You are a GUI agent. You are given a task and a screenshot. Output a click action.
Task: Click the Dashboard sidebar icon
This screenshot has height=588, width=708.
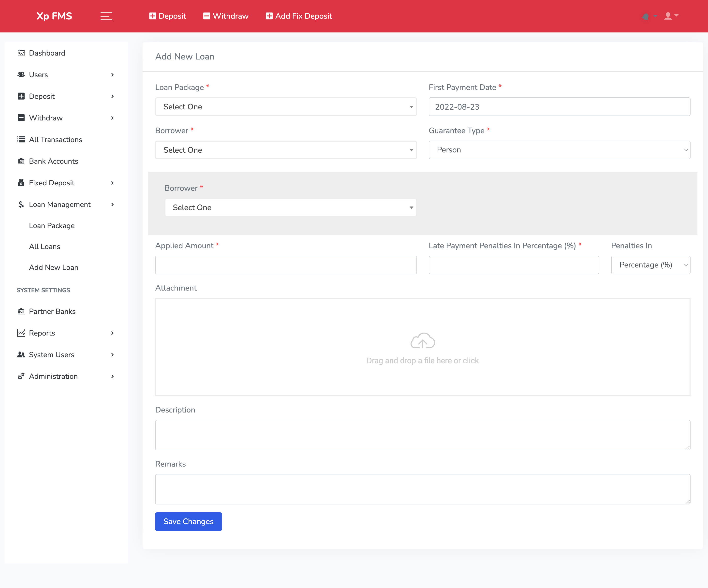[21, 53]
